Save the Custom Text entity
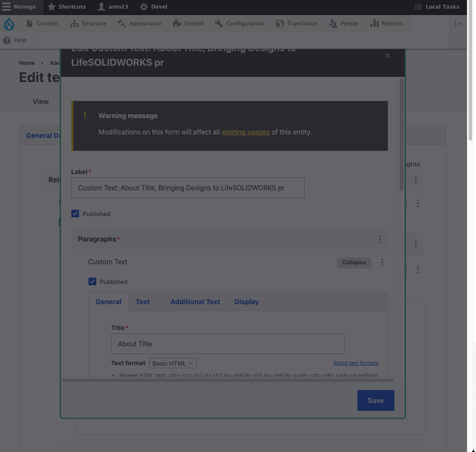The width and height of the screenshot is (476, 452). [x=375, y=400]
